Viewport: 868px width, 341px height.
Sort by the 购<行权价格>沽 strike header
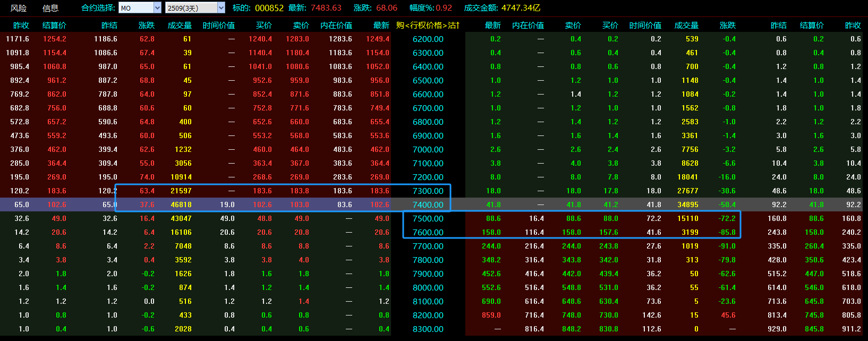click(x=428, y=25)
